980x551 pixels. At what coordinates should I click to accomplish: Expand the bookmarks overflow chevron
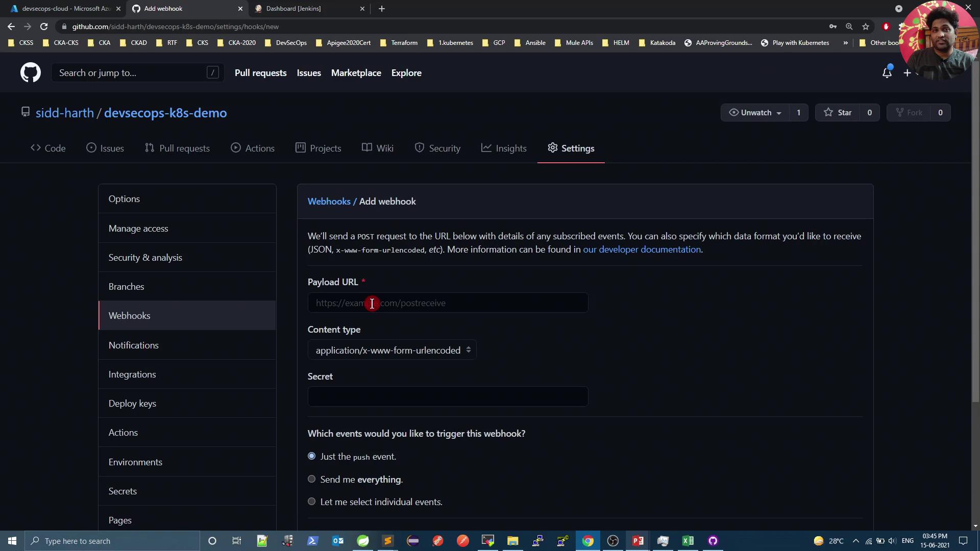[x=846, y=43]
